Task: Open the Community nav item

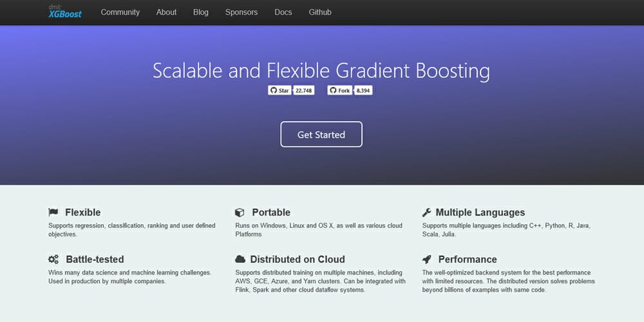Action: pyautogui.click(x=120, y=12)
